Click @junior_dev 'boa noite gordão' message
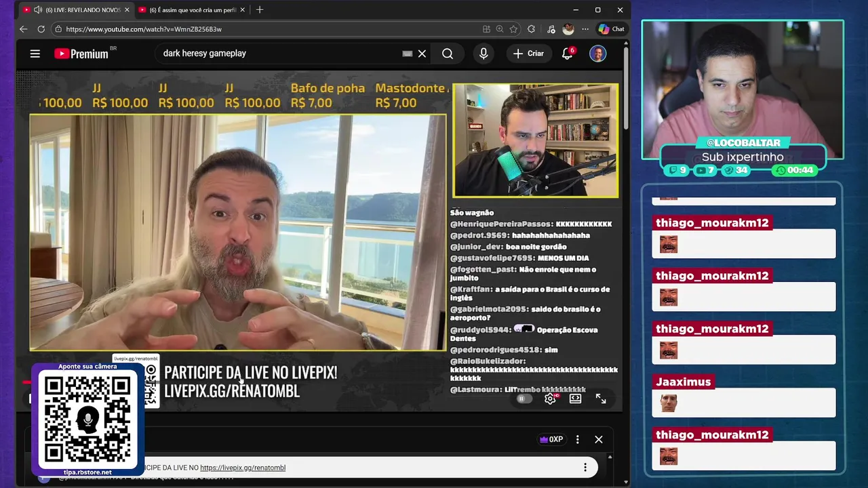Viewport: 868px width, 488px height. click(x=508, y=247)
